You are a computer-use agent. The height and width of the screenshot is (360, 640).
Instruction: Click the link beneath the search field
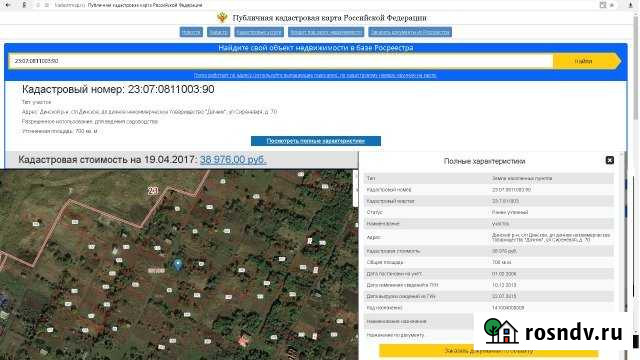point(315,75)
